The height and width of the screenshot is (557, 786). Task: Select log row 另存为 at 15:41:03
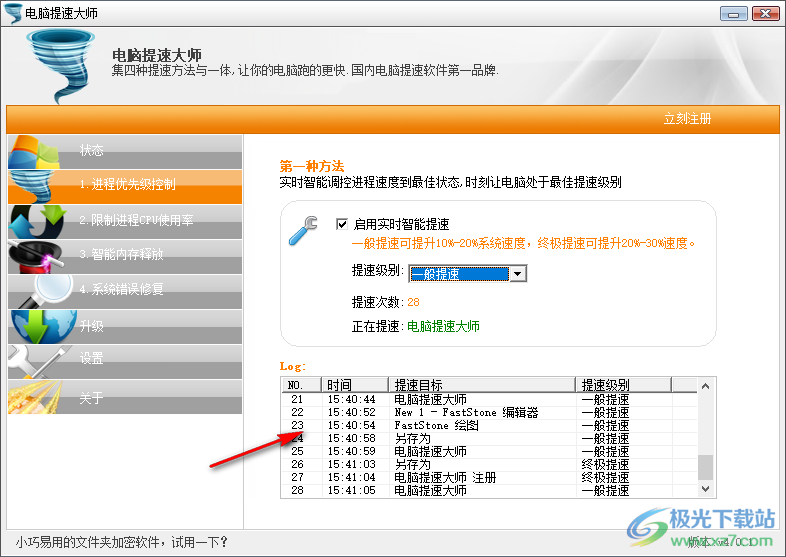[x=489, y=465]
